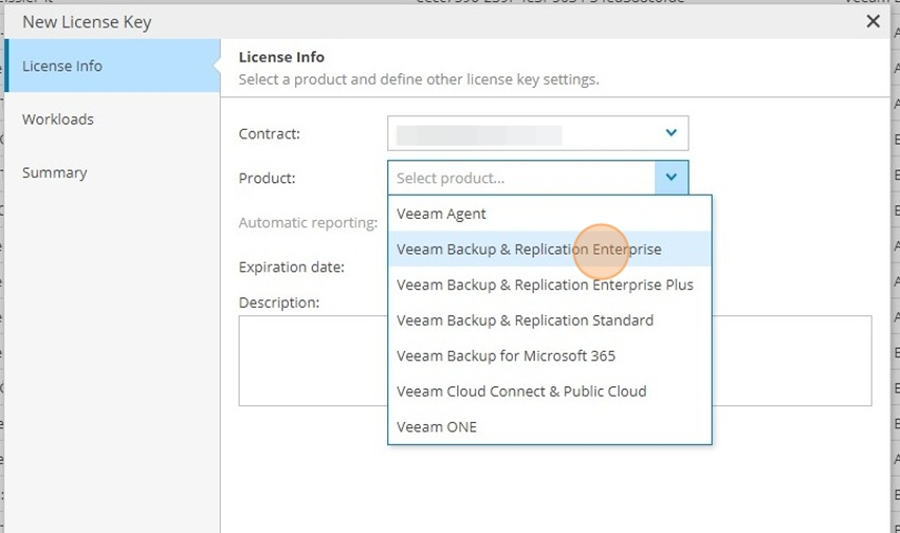Collapse the Product dropdown arrow
Screen dimensions: 900x533
(671, 177)
